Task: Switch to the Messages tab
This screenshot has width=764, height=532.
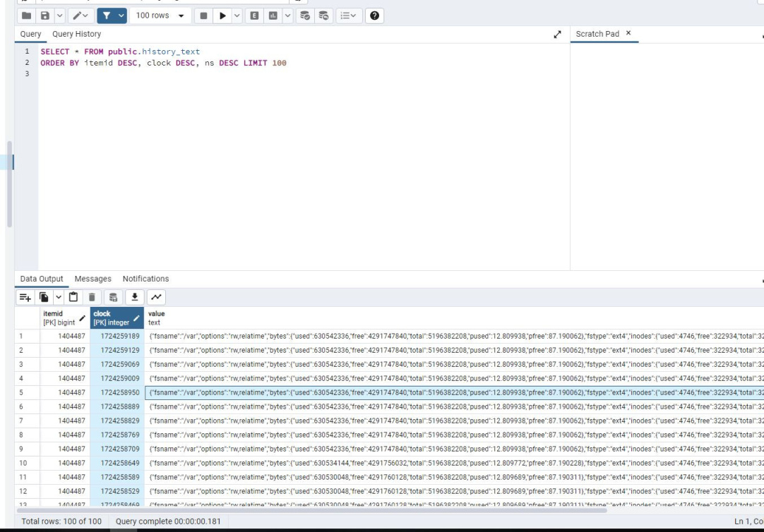Action: (x=92, y=279)
